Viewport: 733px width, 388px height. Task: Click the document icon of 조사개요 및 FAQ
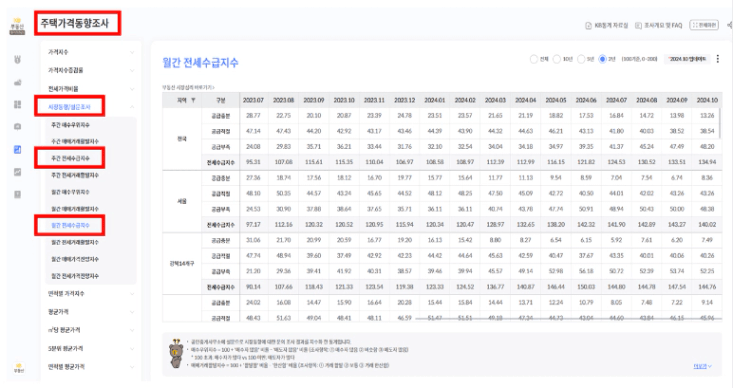tap(638, 25)
